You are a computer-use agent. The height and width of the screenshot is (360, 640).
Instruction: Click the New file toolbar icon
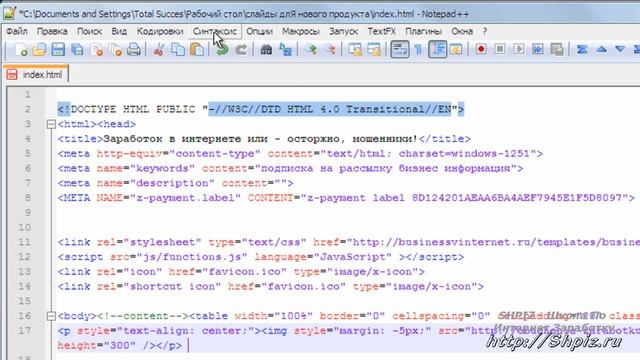tap(20, 50)
